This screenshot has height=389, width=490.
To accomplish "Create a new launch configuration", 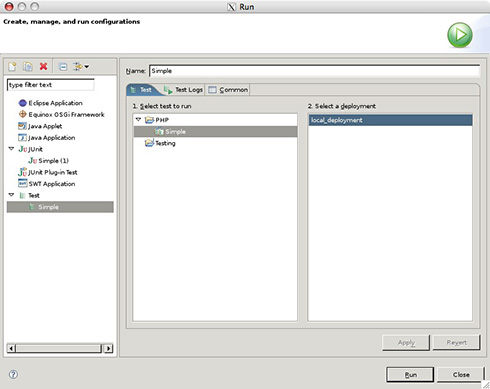I will (x=12, y=67).
